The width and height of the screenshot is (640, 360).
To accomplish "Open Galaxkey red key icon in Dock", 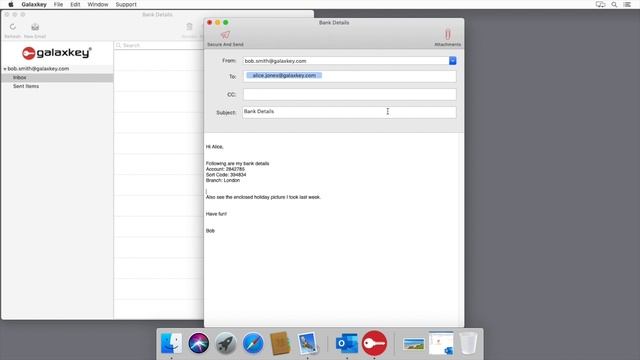I will click(x=374, y=343).
